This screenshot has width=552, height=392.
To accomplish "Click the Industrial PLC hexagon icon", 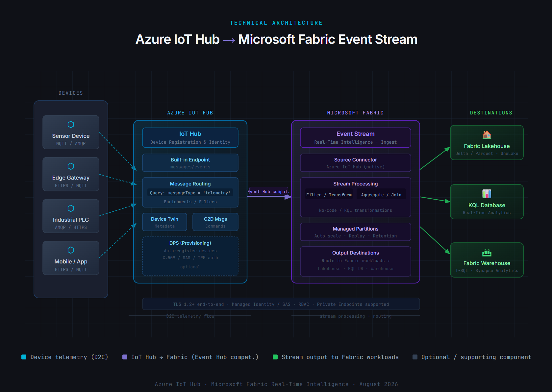I will [71, 208].
